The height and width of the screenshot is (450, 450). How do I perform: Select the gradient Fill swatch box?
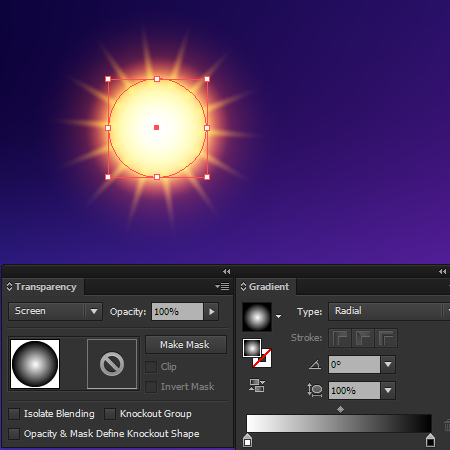252,348
